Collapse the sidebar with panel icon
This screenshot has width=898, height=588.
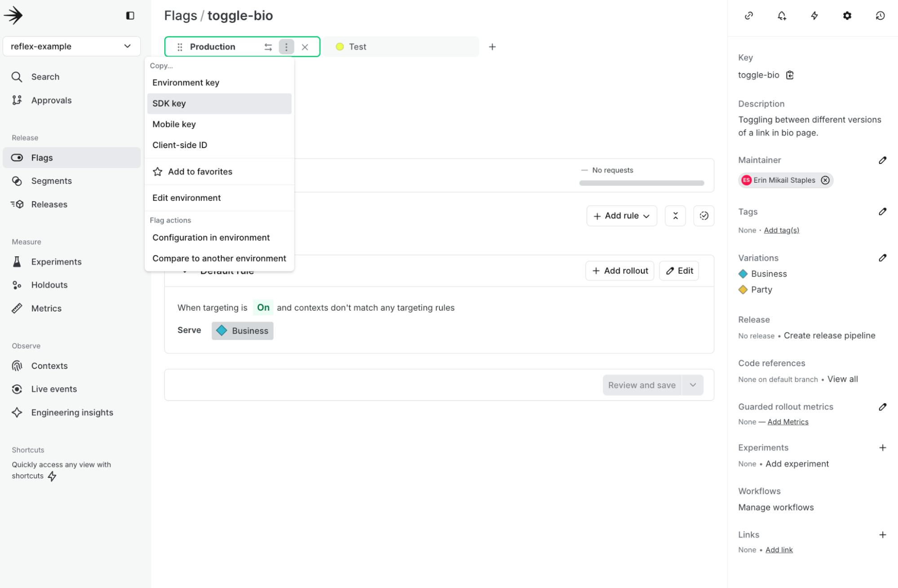coord(130,16)
